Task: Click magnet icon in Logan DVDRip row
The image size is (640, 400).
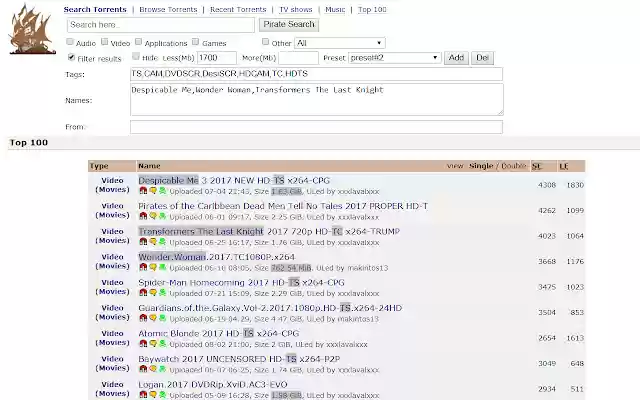Action: point(143,395)
